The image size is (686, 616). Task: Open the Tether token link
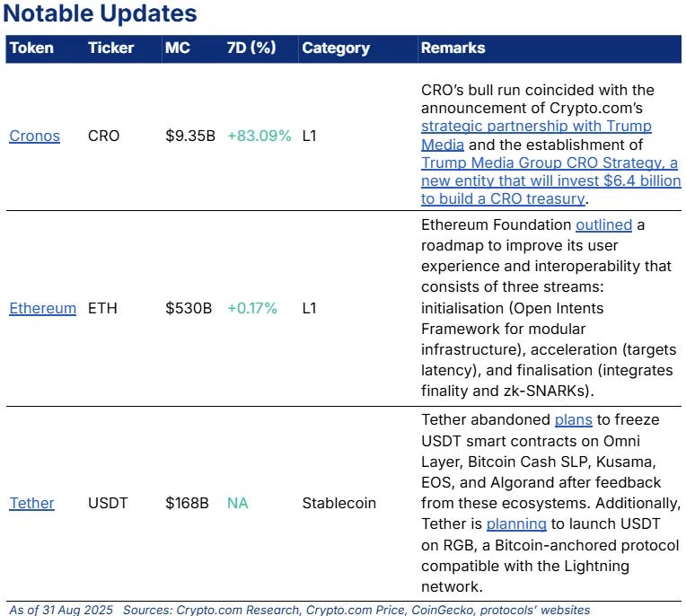tap(32, 503)
